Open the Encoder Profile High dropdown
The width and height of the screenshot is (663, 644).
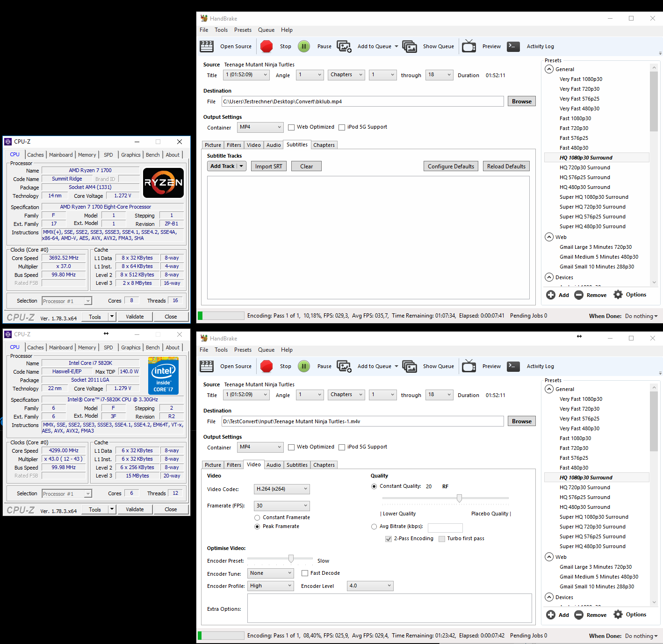271,586
